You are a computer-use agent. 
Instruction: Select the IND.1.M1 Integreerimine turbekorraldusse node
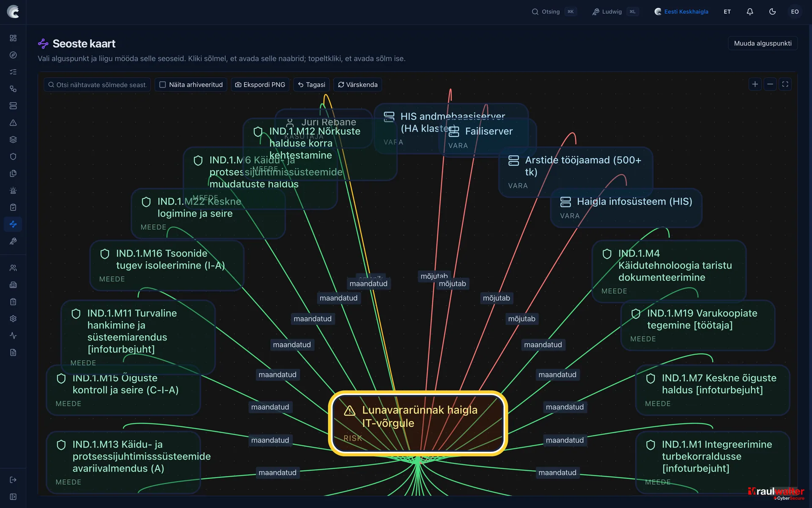pos(713,462)
